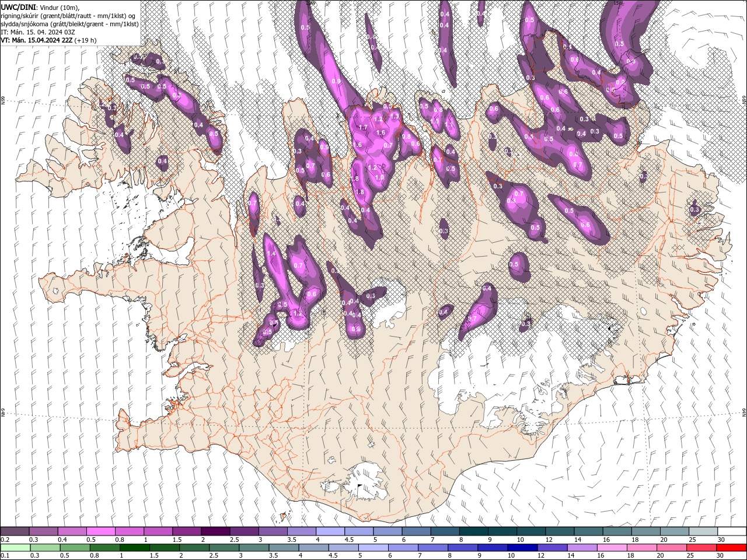Select the valid time line 'VT: Mán. 15.04.2024 22Z'
747x560 pixels.
click(37, 40)
